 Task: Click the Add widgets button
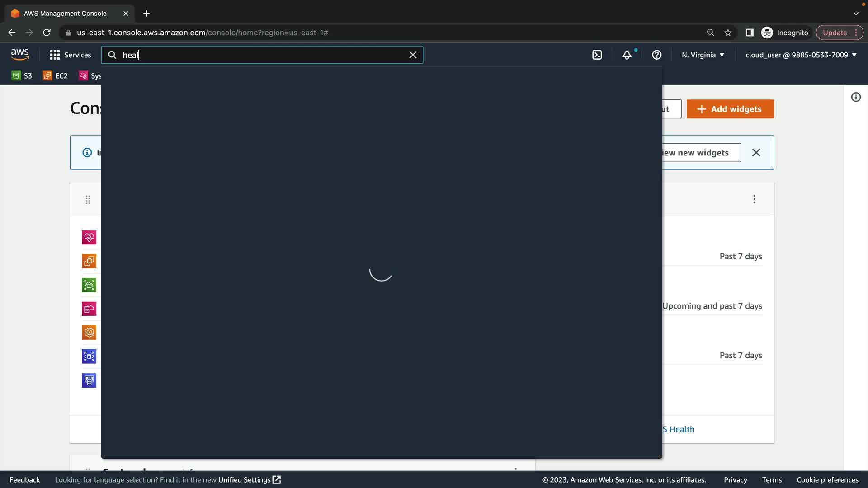730,109
